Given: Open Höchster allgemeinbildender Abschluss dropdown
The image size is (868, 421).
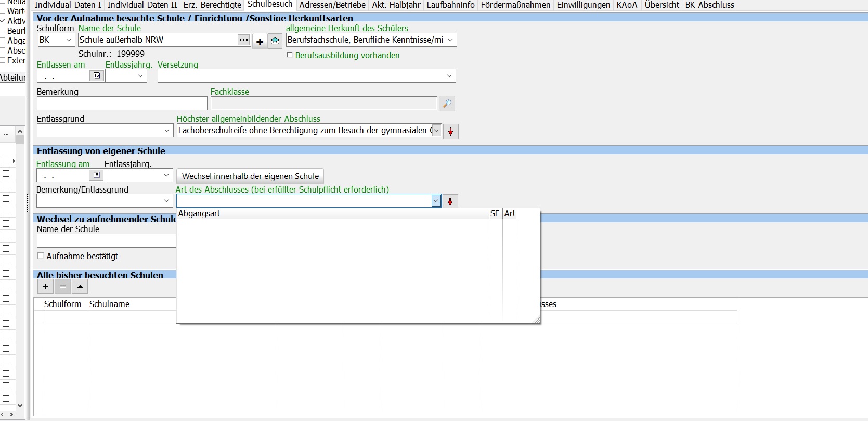Looking at the screenshot, I should click(436, 131).
